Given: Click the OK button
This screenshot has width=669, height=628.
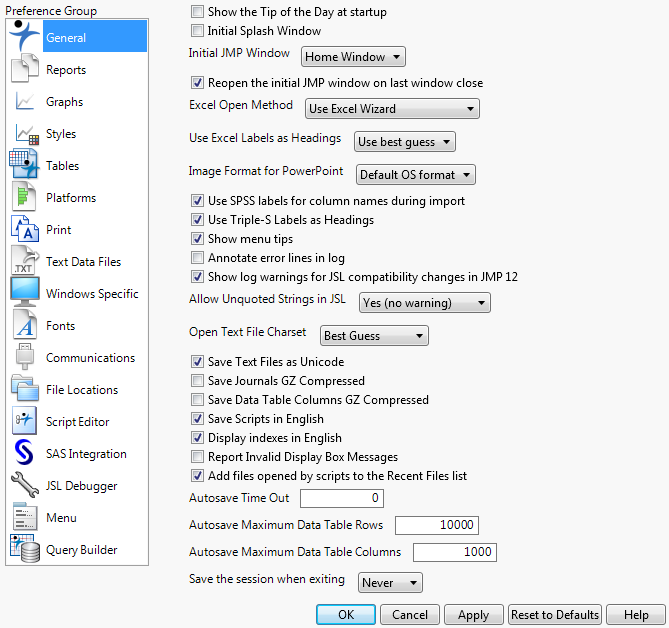Looking at the screenshot, I should pos(346,614).
